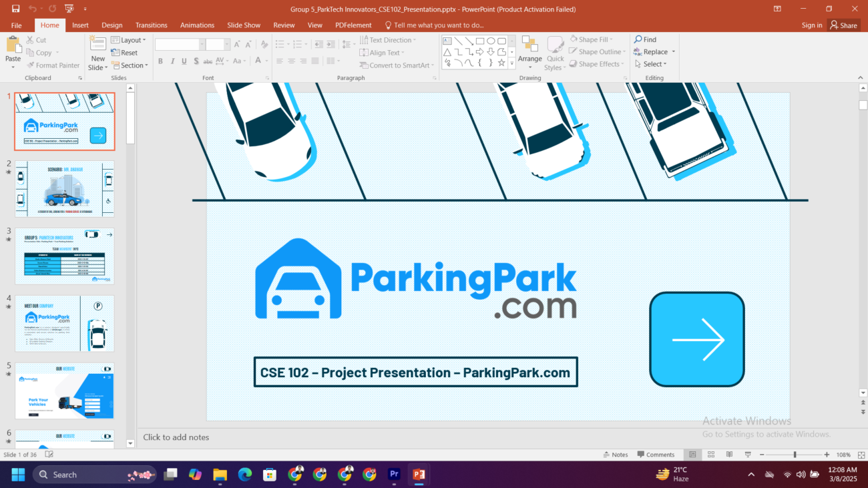Toggle the Comments pane
This screenshot has width=868, height=488.
coord(656,455)
